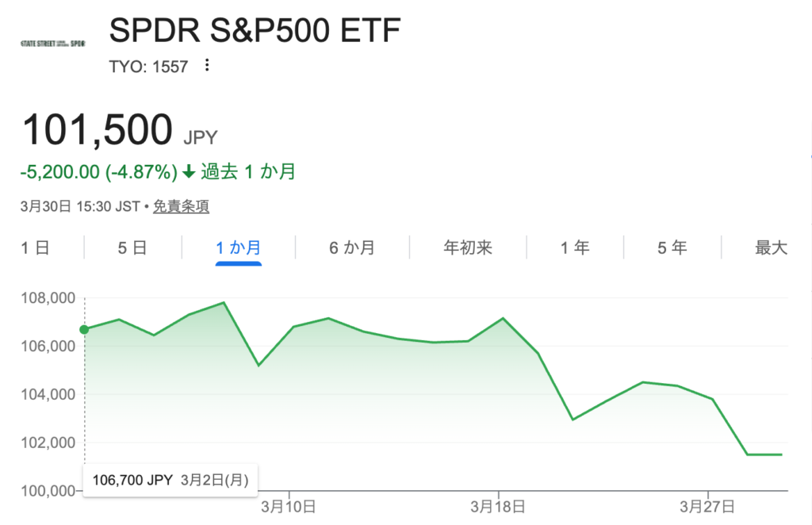This screenshot has height=525, width=812.
Task: Click the State Street SPDR logo
Action: [52, 42]
